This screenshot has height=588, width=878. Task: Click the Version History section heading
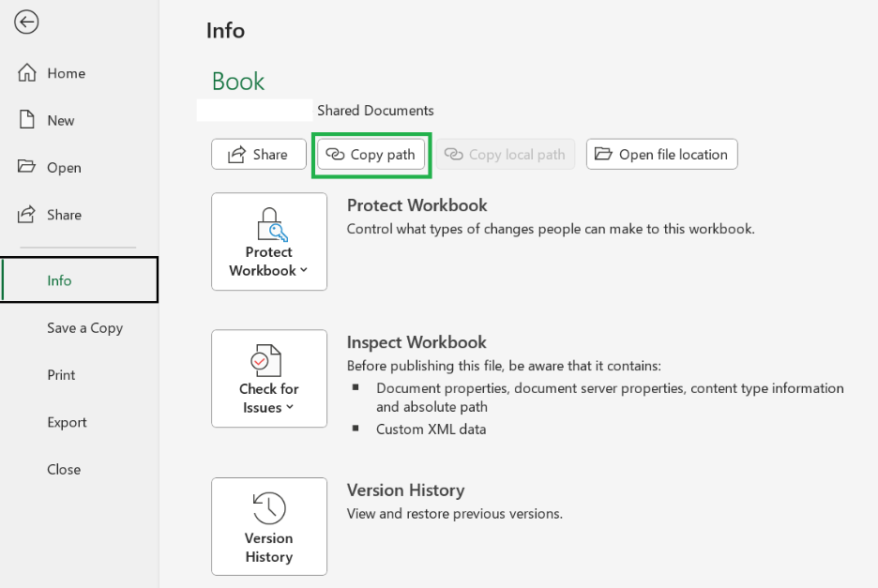tap(405, 490)
